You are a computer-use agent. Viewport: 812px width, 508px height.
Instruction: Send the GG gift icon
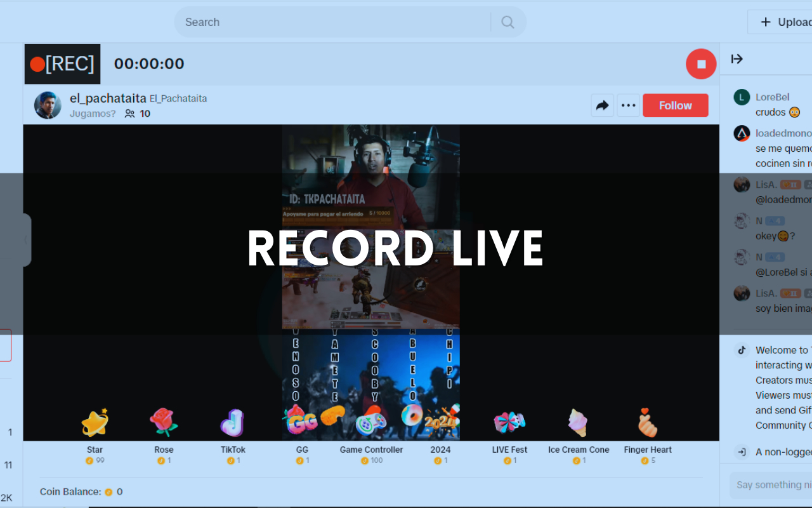point(302,422)
